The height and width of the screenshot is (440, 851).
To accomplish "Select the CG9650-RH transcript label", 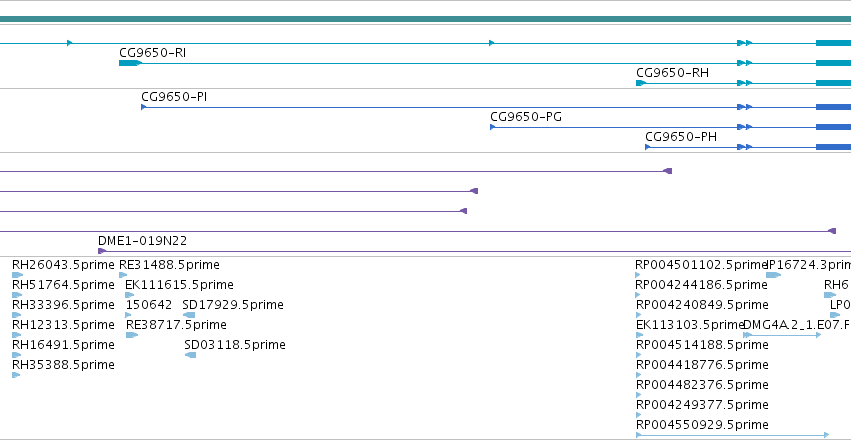I will pos(672,73).
